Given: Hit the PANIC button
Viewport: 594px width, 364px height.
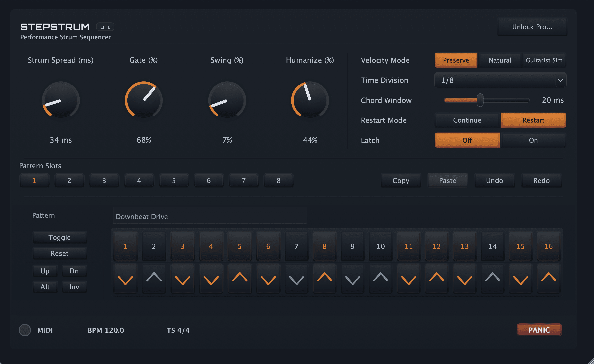Looking at the screenshot, I should coord(539,330).
